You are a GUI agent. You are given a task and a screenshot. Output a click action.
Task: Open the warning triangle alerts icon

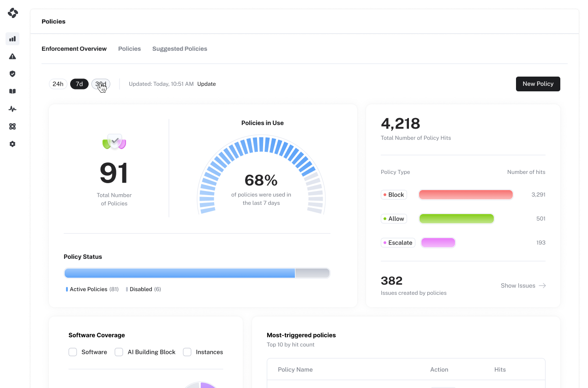(12, 56)
